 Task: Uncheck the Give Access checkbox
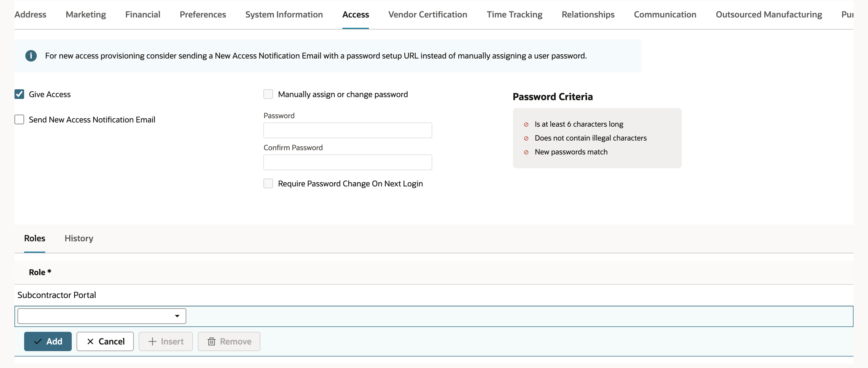coord(19,94)
